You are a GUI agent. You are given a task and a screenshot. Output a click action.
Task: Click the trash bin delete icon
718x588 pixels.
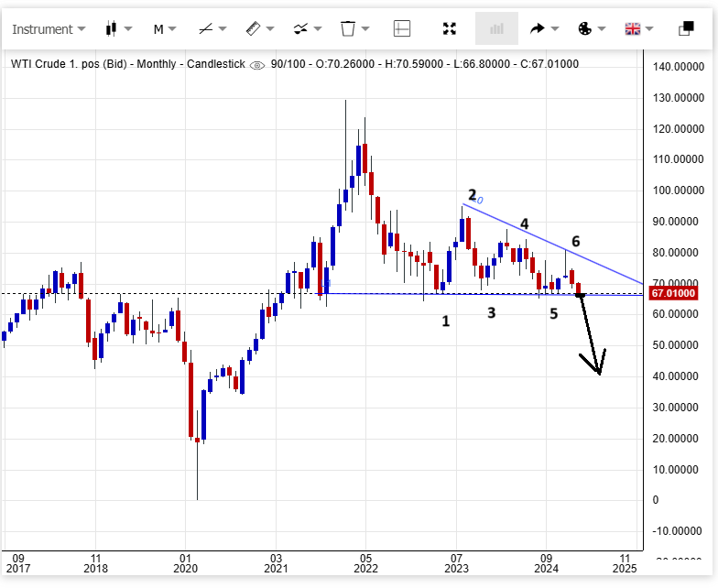[348, 28]
